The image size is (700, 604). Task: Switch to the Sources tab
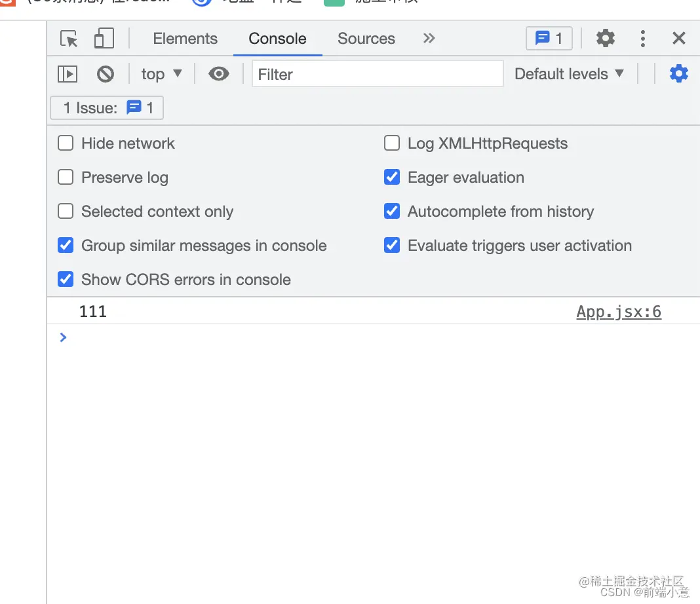tap(366, 39)
